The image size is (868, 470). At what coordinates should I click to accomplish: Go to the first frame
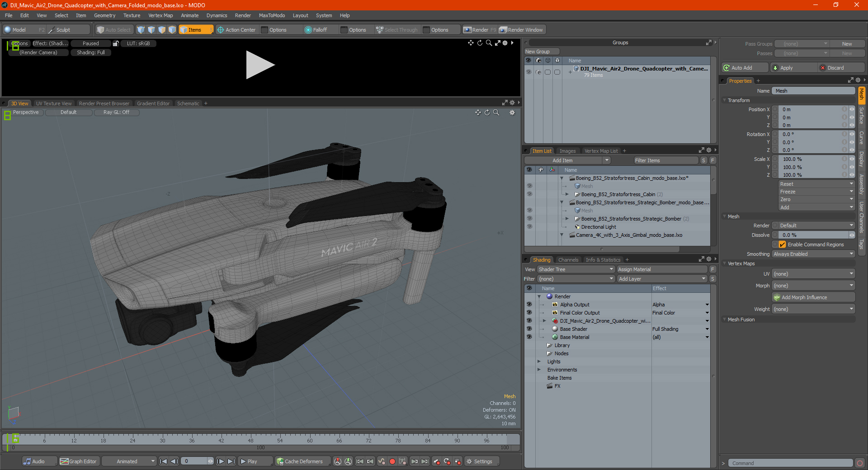pyautogui.click(x=164, y=461)
